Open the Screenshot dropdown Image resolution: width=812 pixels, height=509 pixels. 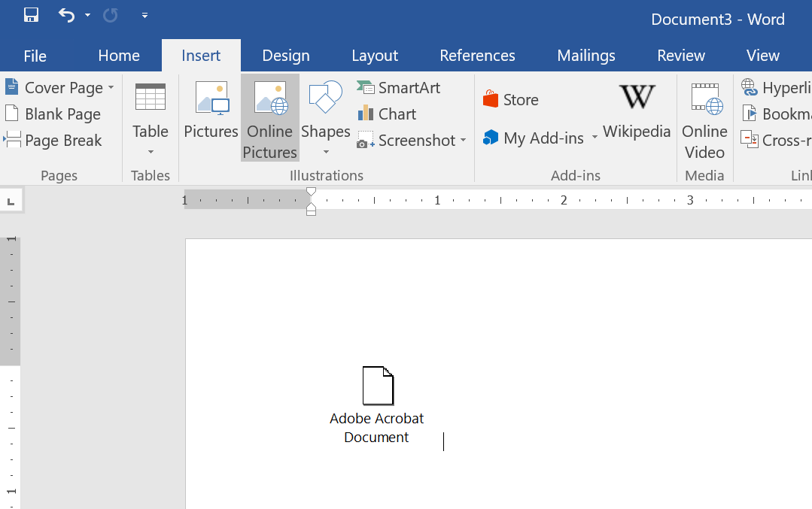463,141
